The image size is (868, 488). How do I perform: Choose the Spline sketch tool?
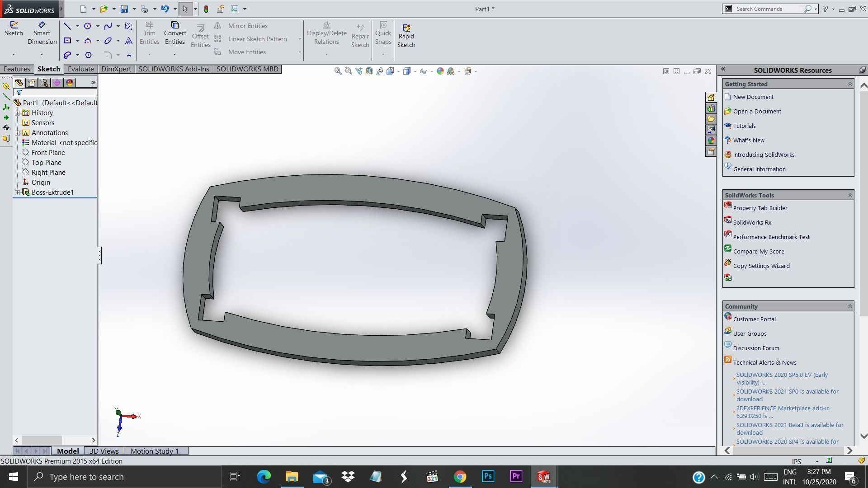click(x=108, y=26)
